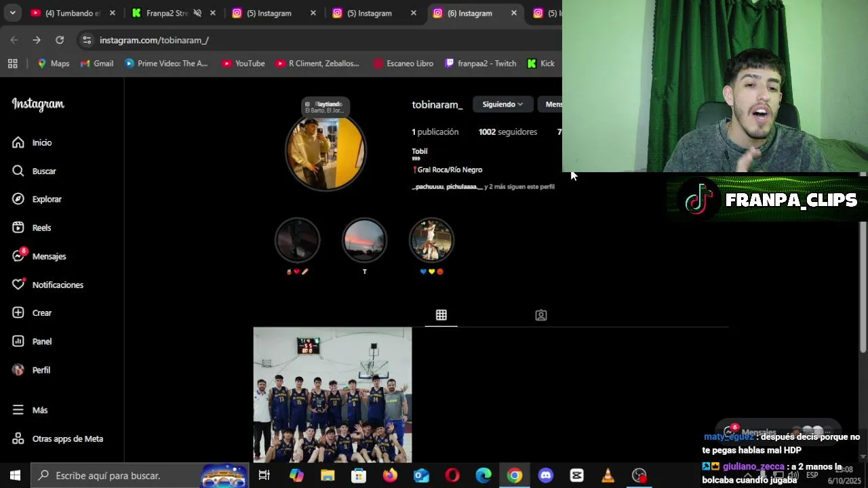Open the basketball team photo post
This screenshot has width=868, height=488.
click(x=332, y=395)
